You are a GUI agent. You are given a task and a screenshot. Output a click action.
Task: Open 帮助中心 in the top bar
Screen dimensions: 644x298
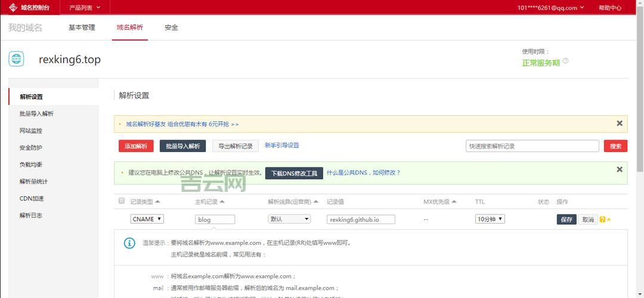(610, 8)
